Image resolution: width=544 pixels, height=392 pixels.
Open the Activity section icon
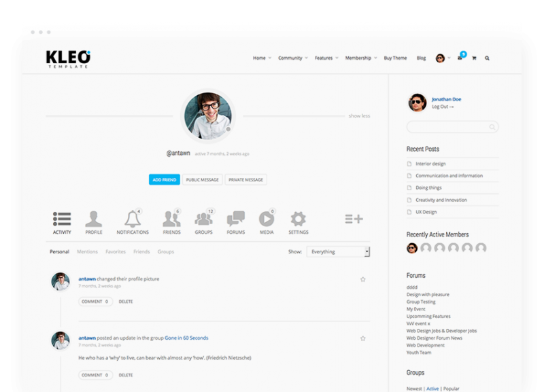click(x=62, y=219)
